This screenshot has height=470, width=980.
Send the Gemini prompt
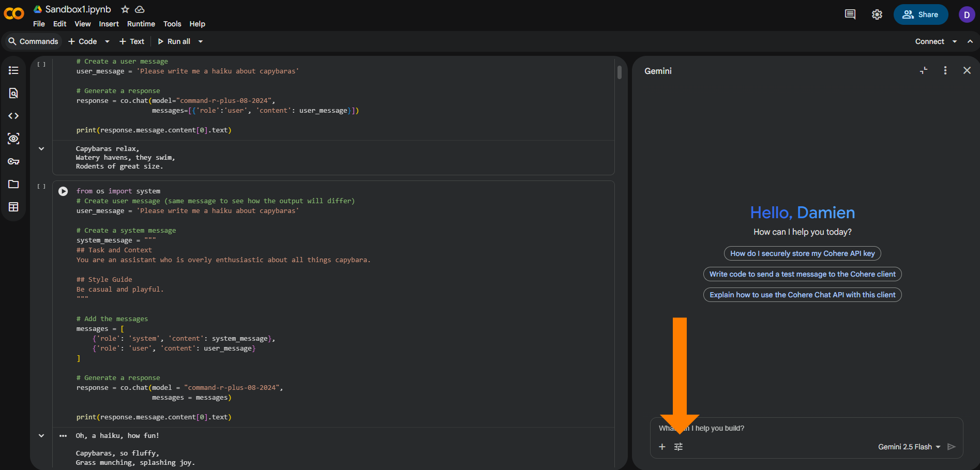pyautogui.click(x=951, y=447)
